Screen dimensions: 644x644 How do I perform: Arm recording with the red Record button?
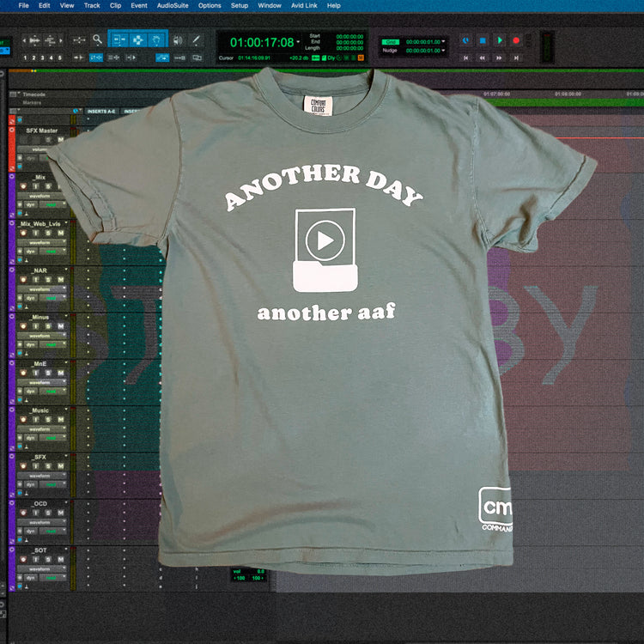pos(516,40)
